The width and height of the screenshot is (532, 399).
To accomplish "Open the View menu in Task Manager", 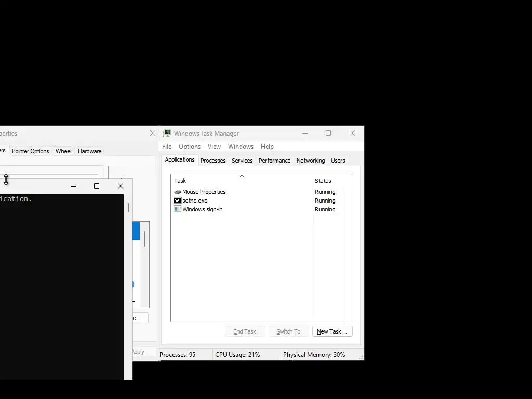I will (214, 146).
